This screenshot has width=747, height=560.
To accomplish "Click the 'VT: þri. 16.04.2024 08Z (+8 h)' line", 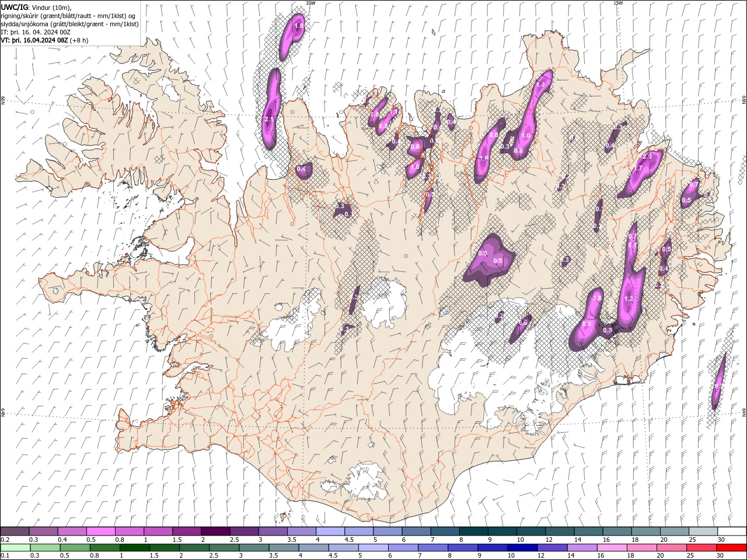I will point(45,40).
